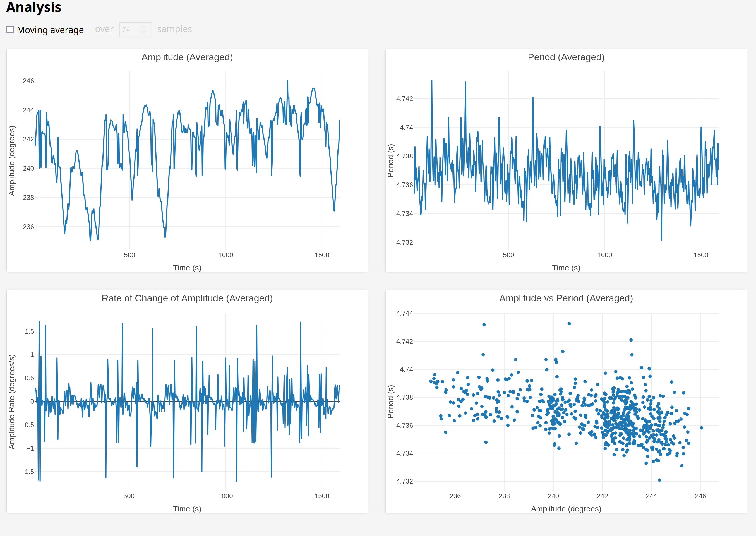Click the Analysis page heading
This screenshot has height=536, width=756.
34,7
